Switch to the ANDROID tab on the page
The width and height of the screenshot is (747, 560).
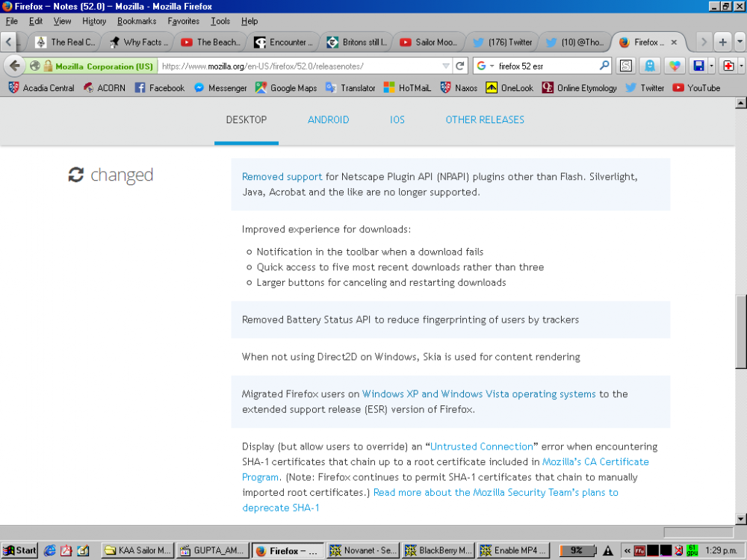point(328,119)
